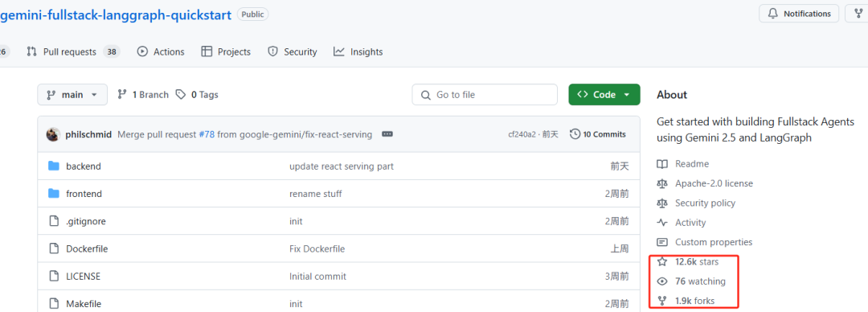The image size is (868, 312).
Task: Click the Insights graph icon
Action: point(339,51)
